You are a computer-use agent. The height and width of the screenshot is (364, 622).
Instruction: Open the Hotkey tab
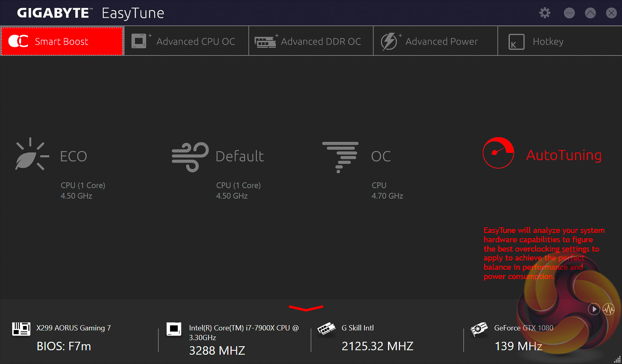(560, 41)
